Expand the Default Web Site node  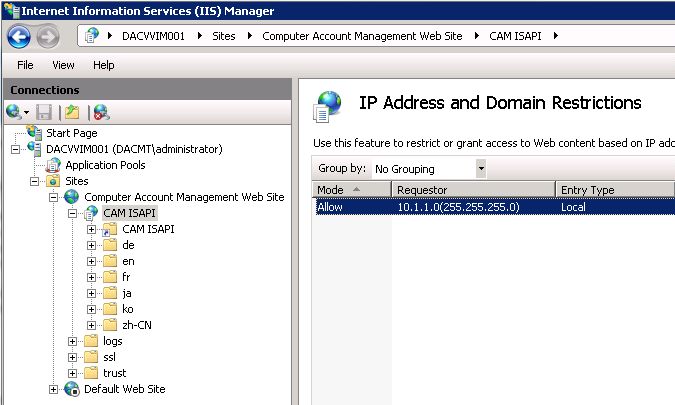[x=53, y=390]
